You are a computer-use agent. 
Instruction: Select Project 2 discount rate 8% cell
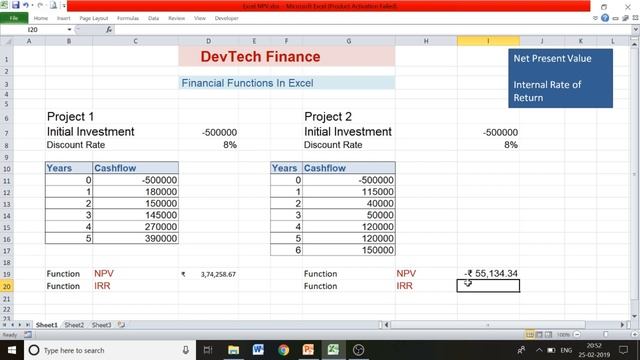click(488, 145)
